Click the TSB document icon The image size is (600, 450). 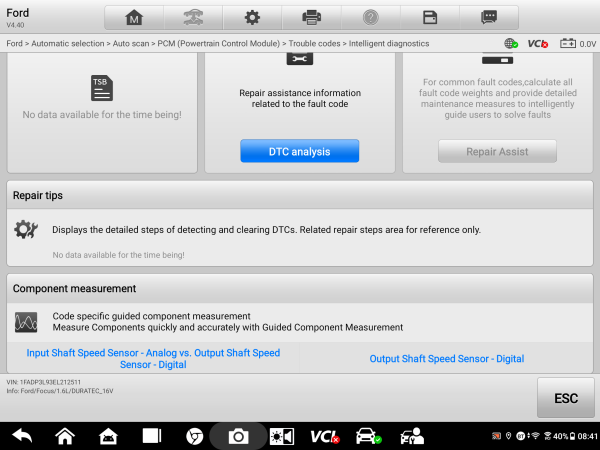coord(102,88)
